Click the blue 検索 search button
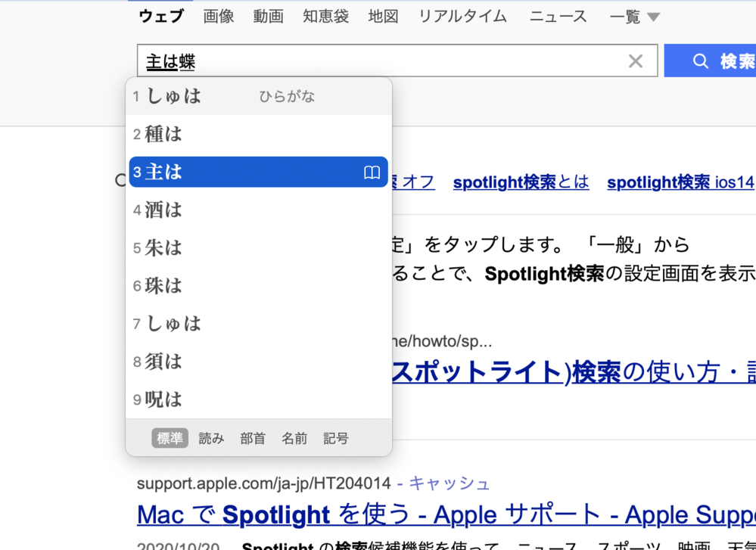Image resolution: width=756 pixels, height=550 pixels. coord(711,61)
